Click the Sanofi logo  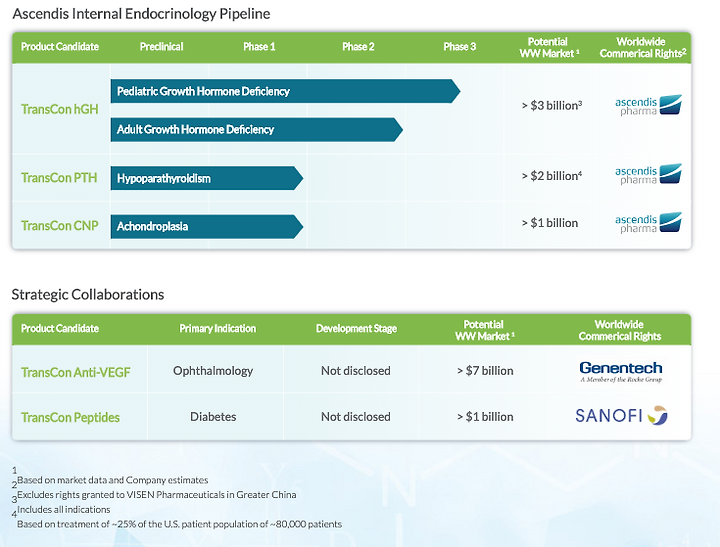[x=621, y=416]
